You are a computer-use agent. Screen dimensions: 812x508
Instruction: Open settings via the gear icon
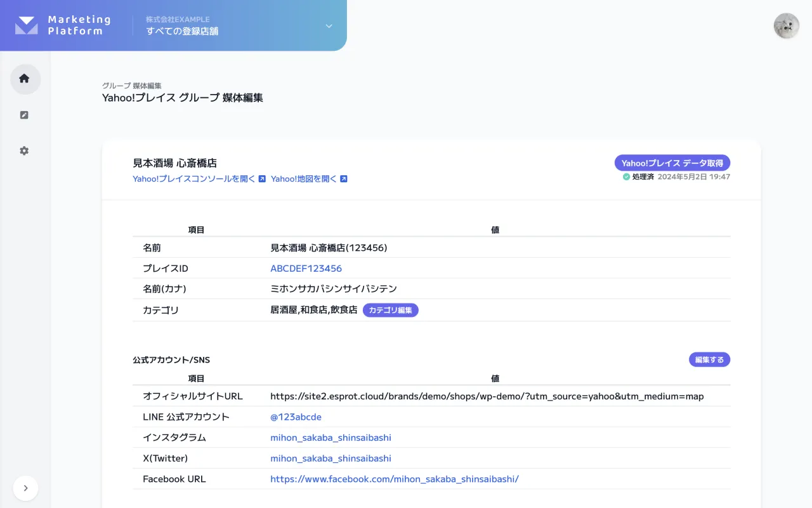click(x=24, y=150)
